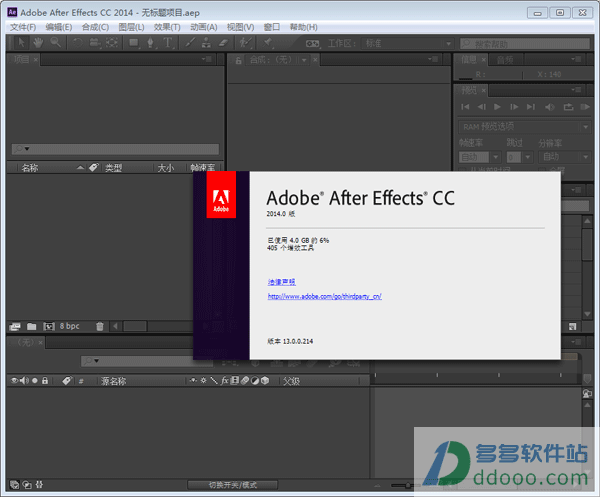The image size is (600, 497).
Task: Click the 3D layer cube switch column header
Action: click(x=265, y=380)
